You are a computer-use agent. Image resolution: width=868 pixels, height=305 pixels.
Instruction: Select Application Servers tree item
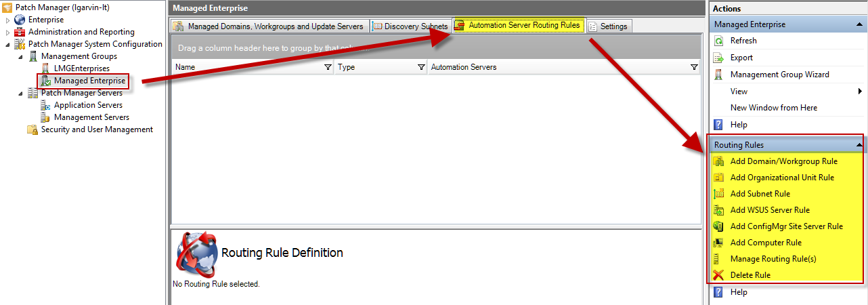pyautogui.click(x=88, y=105)
